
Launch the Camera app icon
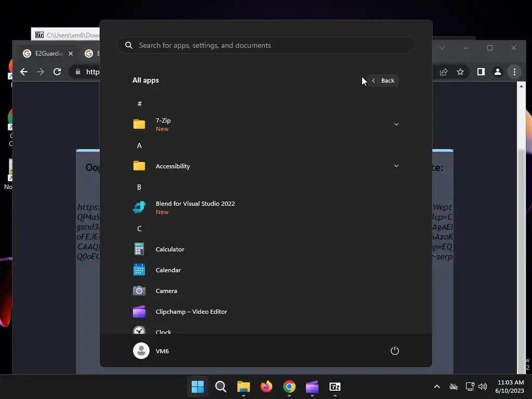click(x=139, y=291)
